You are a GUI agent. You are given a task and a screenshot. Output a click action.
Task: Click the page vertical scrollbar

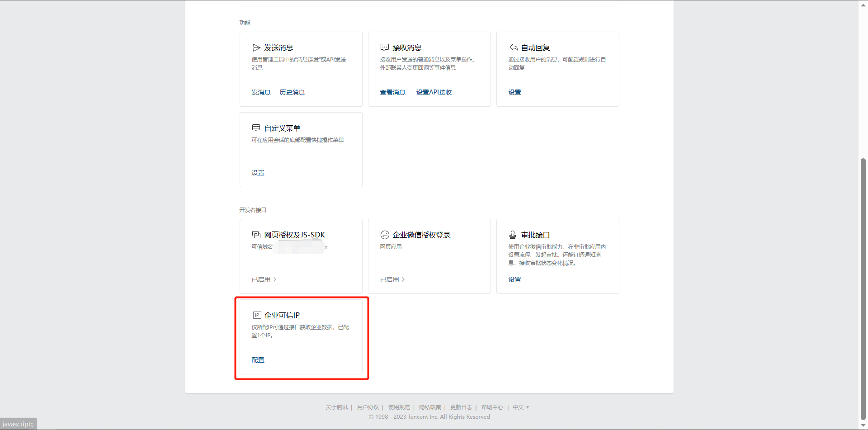point(863,289)
